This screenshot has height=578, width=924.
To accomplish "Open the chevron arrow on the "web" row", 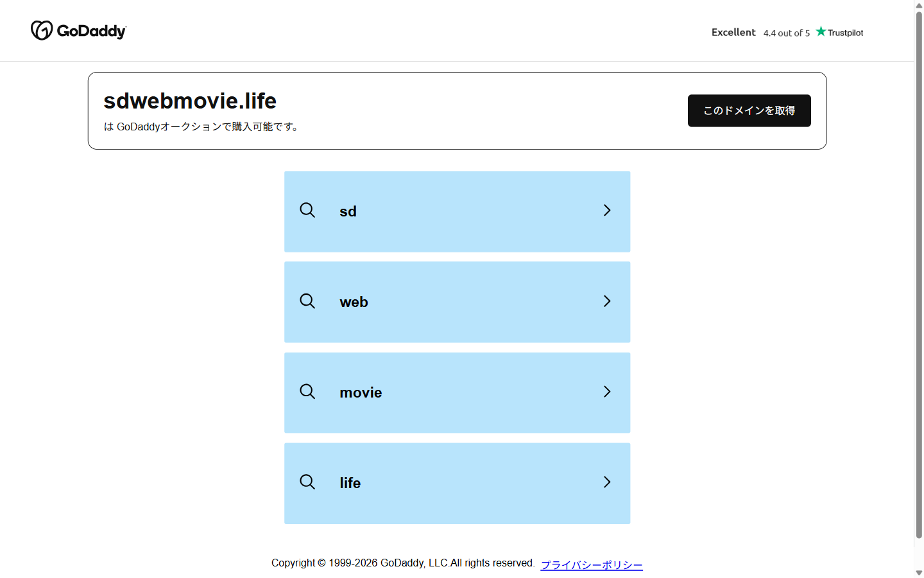I will coord(607,301).
